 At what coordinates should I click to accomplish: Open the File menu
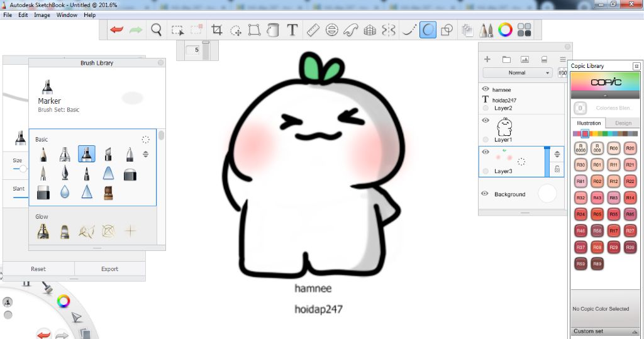click(8, 15)
